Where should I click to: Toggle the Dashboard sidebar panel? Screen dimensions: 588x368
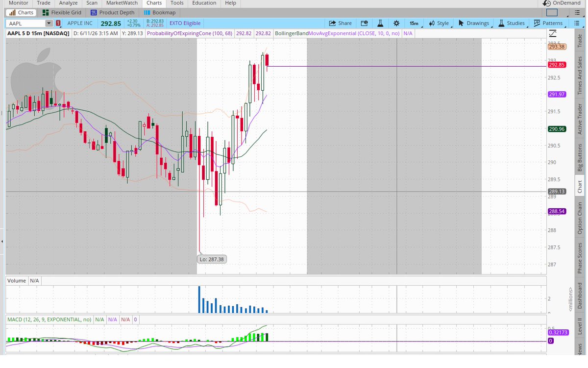(580, 295)
